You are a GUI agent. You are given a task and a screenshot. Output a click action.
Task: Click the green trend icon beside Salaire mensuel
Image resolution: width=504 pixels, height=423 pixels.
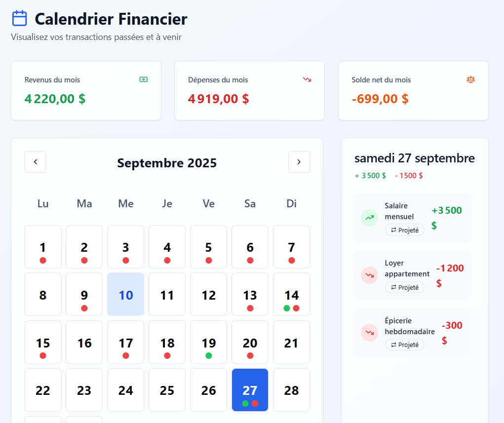point(369,218)
